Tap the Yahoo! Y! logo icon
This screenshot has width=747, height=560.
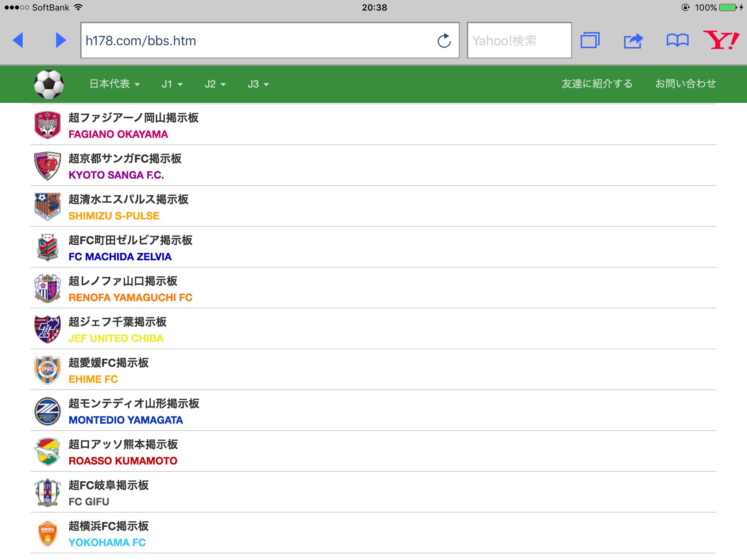721,40
